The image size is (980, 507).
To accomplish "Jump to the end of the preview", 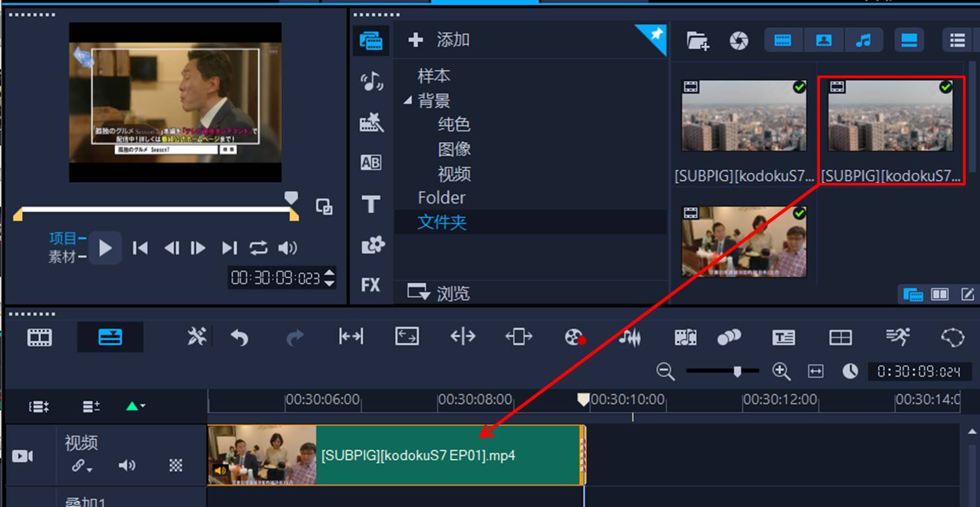I will pos(229,248).
